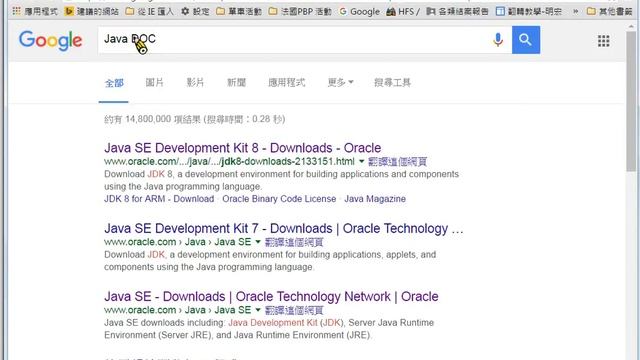Open Oracle Binary Code License sitelink
Screen dimensions: 640x360
[x=279, y=199]
